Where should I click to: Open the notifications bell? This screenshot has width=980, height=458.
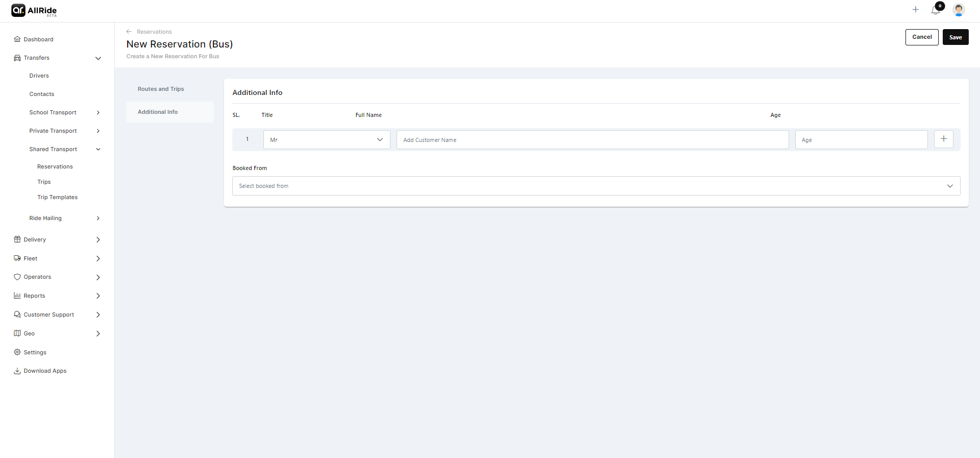click(x=936, y=10)
